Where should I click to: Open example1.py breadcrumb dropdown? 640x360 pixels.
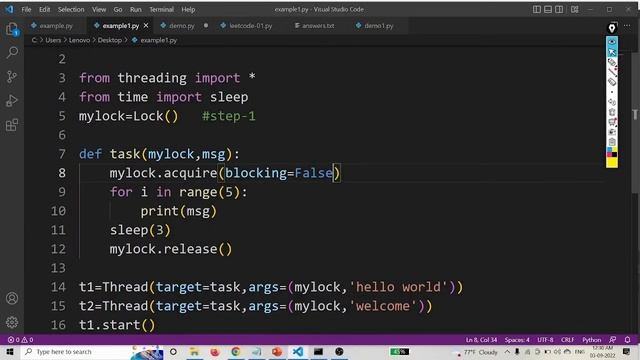click(155, 40)
